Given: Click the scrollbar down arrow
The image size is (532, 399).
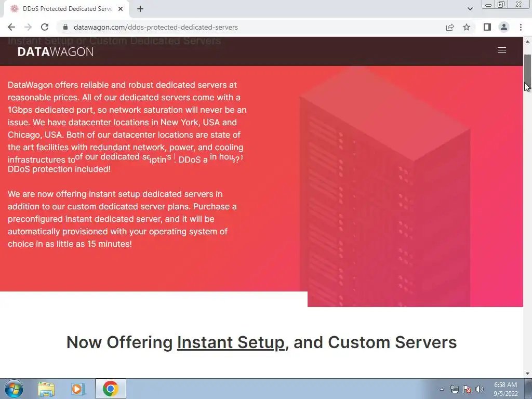Looking at the screenshot, I should click(x=528, y=374).
